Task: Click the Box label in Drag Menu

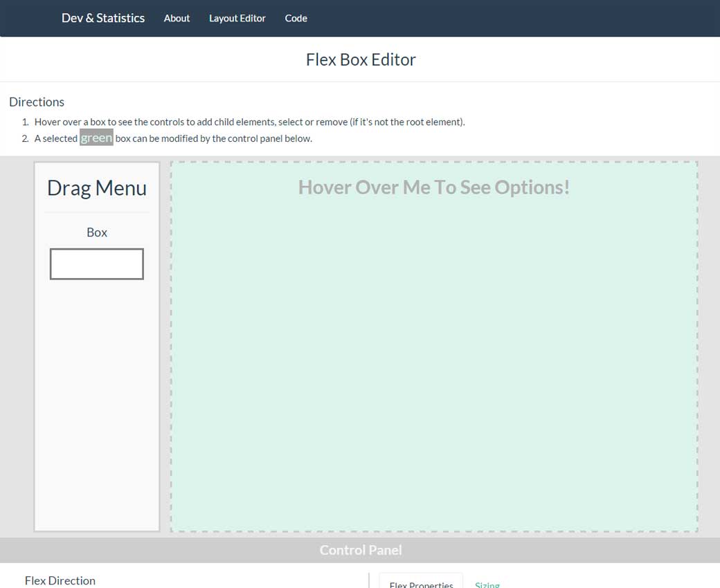Action: 97,232
